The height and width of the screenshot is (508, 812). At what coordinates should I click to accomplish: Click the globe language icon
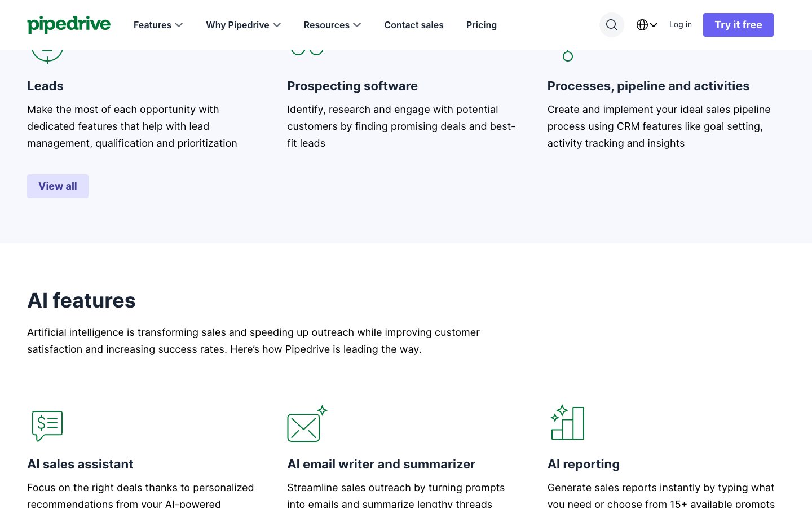click(x=642, y=25)
